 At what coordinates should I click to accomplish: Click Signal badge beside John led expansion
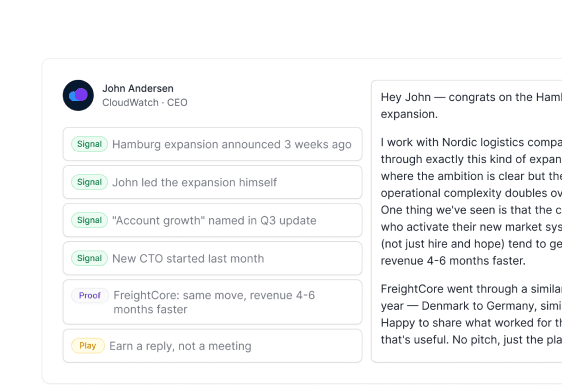click(89, 182)
